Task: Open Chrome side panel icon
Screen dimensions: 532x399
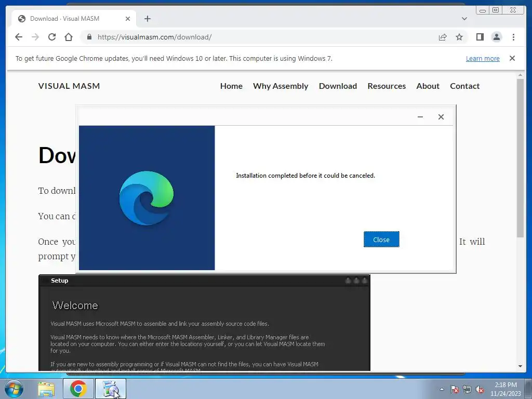Action: tap(480, 37)
